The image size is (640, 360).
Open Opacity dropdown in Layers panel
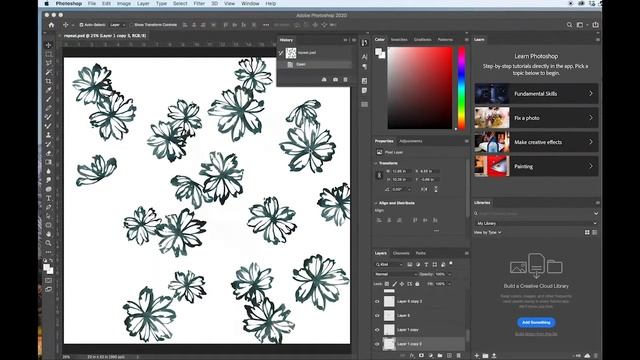pos(450,274)
